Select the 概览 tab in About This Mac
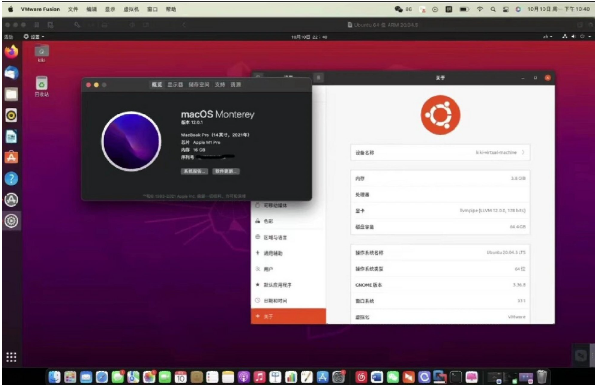596x387 pixels. [x=157, y=84]
